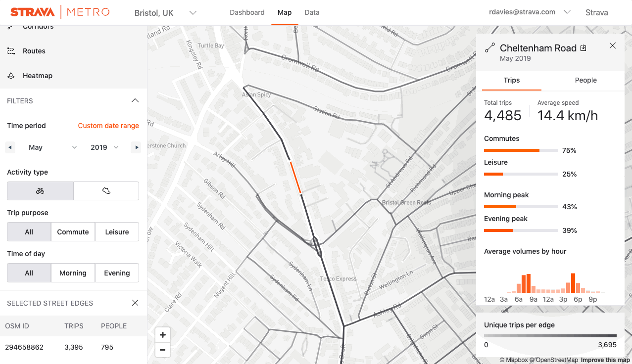632x364 pixels.
Task: Click the PEOPLE column header
Action: [114, 326]
